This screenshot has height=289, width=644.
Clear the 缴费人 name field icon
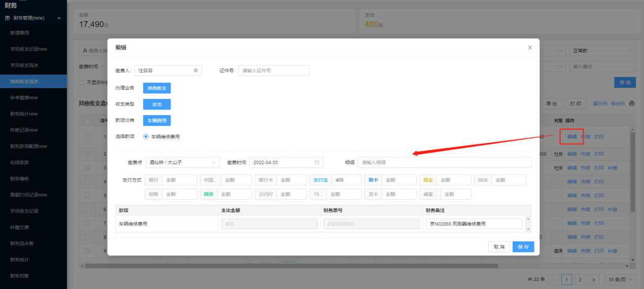click(196, 70)
